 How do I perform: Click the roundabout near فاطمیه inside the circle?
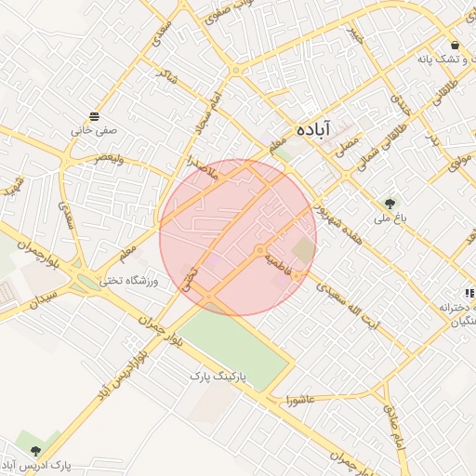click(260, 250)
